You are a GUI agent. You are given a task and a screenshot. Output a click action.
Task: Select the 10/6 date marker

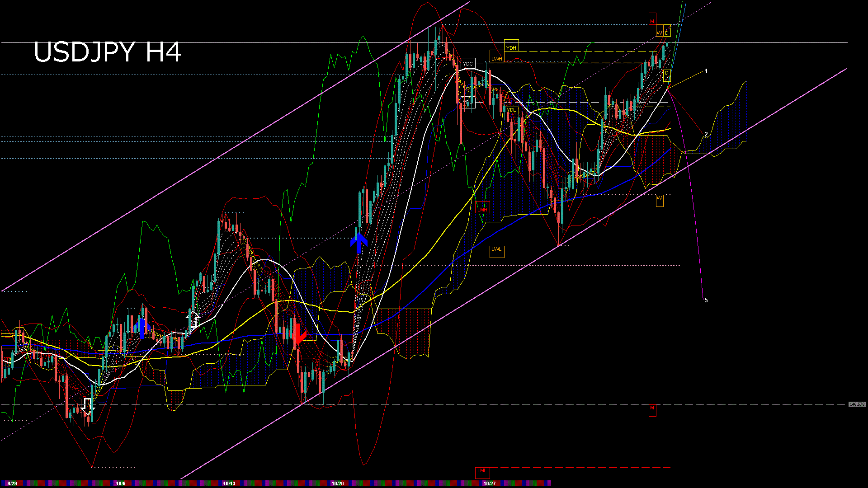click(x=120, y=483)
